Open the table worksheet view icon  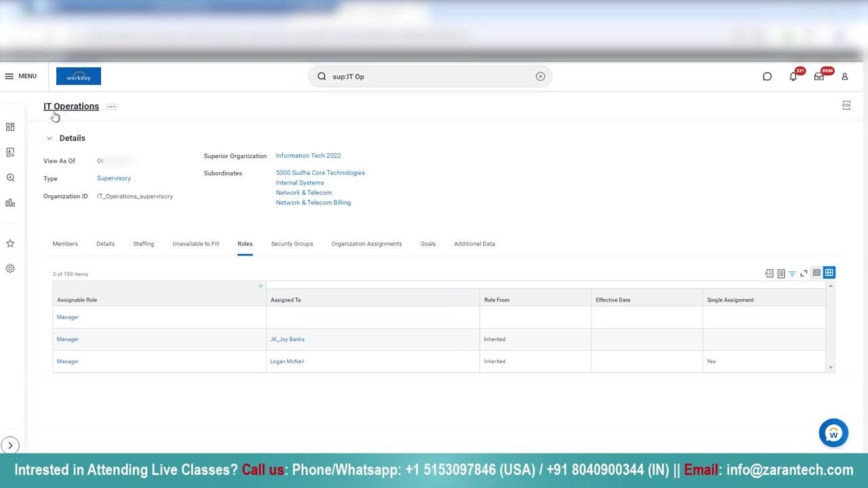[x=781, y=273]
